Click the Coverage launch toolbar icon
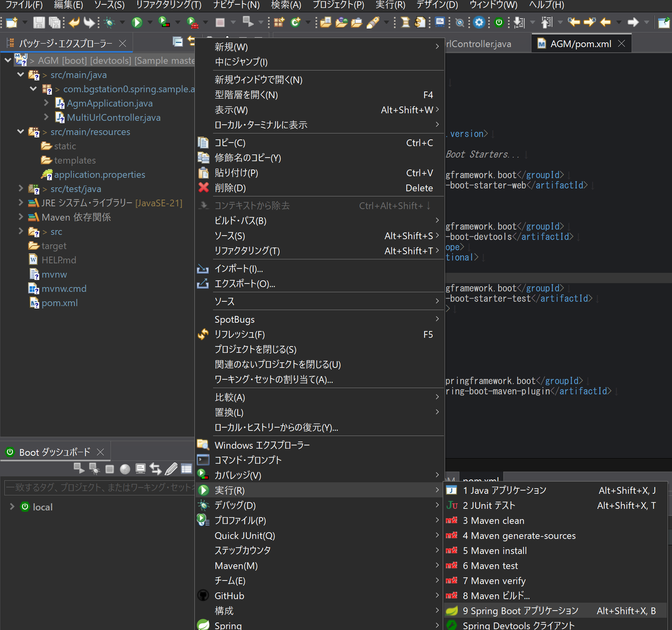Image resolution: width=672 pixels, height=630 pixels. point(164,22)
